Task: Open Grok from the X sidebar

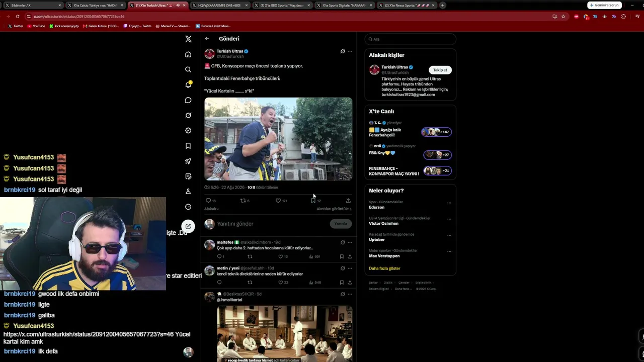Action: (x=188, y=115)
